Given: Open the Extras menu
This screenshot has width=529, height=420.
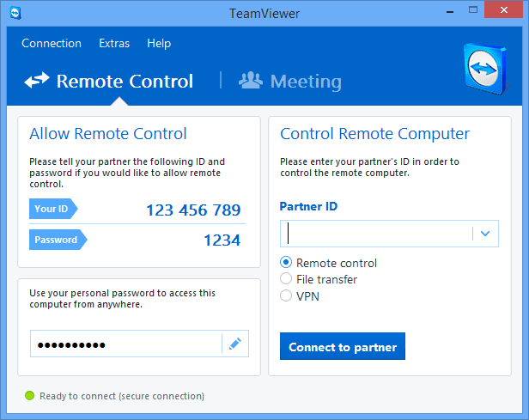Looking at the screenshot, I should pyautogui.click(x=114, y=43).
